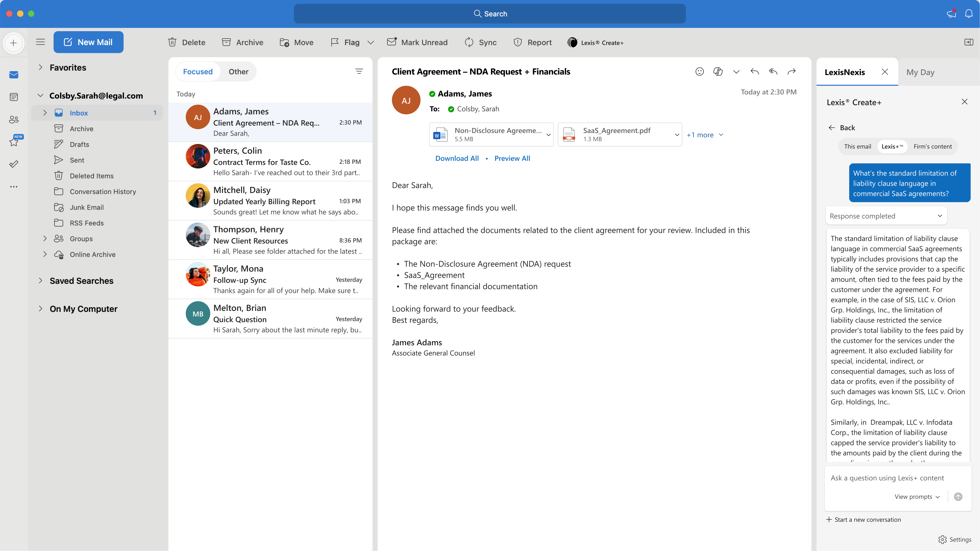
Task: Switch to the Other inbox tab
Action: point(239,72)
